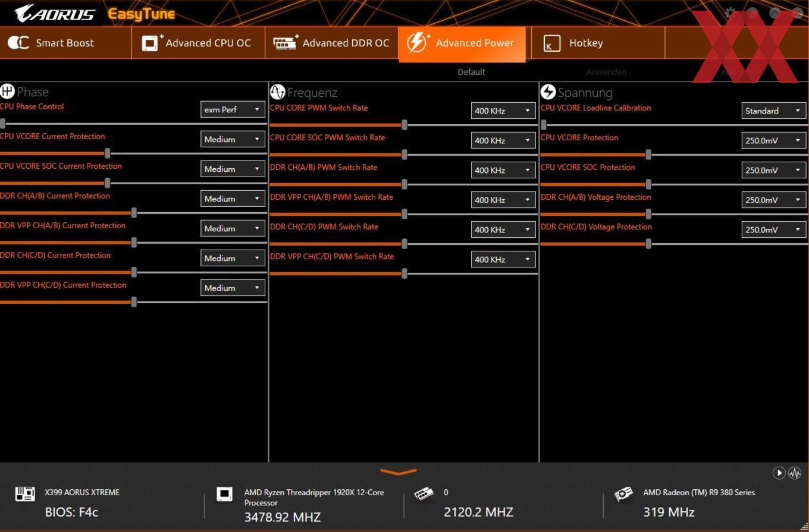The height and width of the screenshot is (532, 809).
Task: Open settings via the gear icon
Action: click(x=730, y=13)
